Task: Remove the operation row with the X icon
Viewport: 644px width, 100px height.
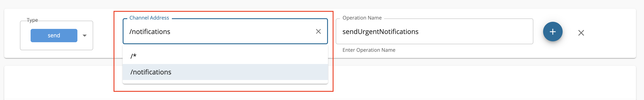Action: click(x=581, y=33)
